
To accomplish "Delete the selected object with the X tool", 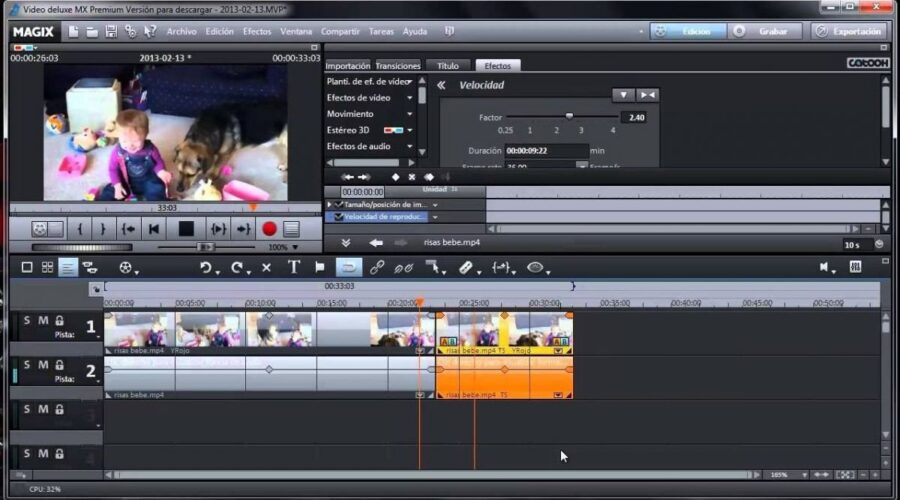I will pyautogui.click(x=266, y=268).
